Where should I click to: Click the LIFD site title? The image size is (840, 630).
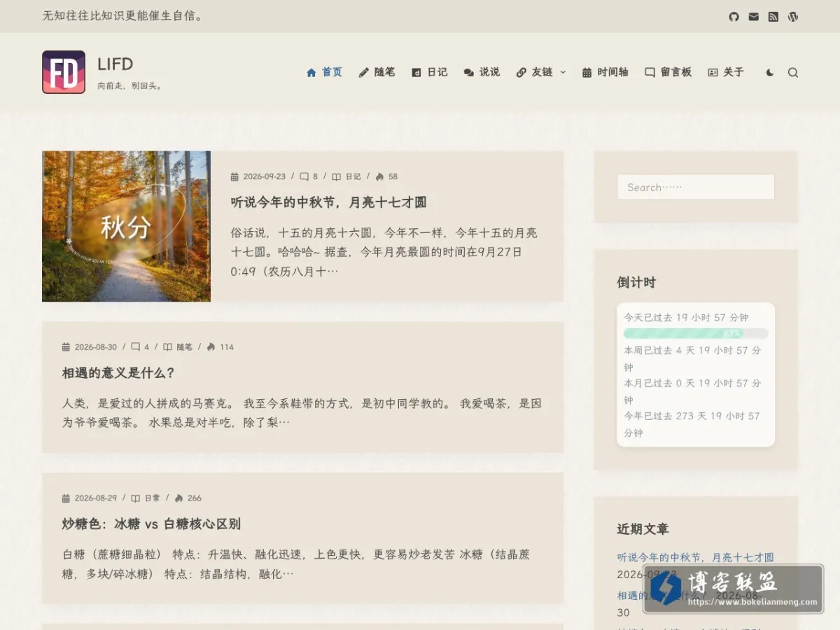tap(115, 64)
